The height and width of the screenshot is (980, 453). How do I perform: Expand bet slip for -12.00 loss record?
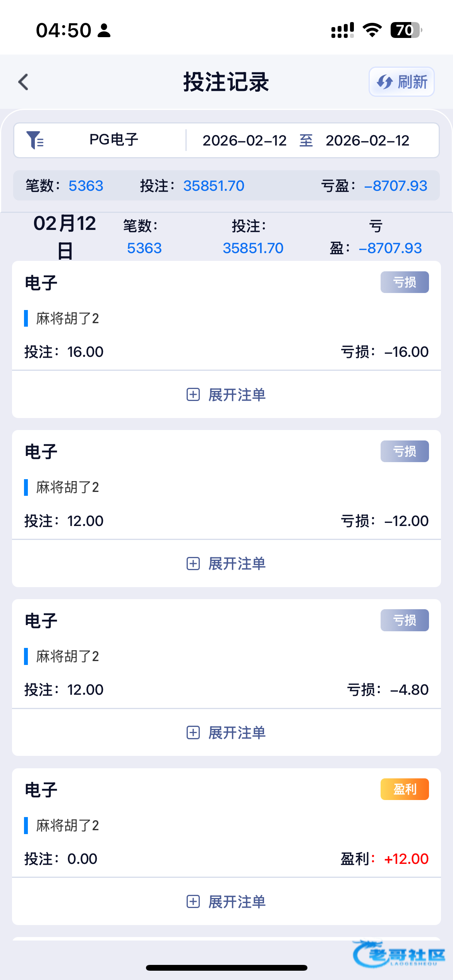[x=226, y=564]
